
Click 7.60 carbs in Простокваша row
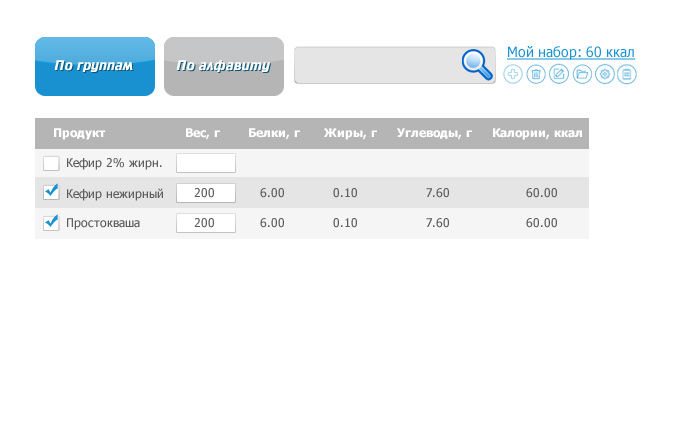(437, 223)
